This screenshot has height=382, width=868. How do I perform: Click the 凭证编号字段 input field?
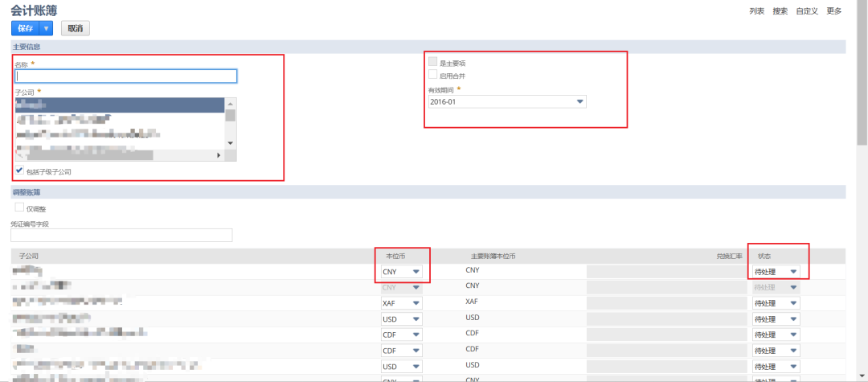coord(121,236)
